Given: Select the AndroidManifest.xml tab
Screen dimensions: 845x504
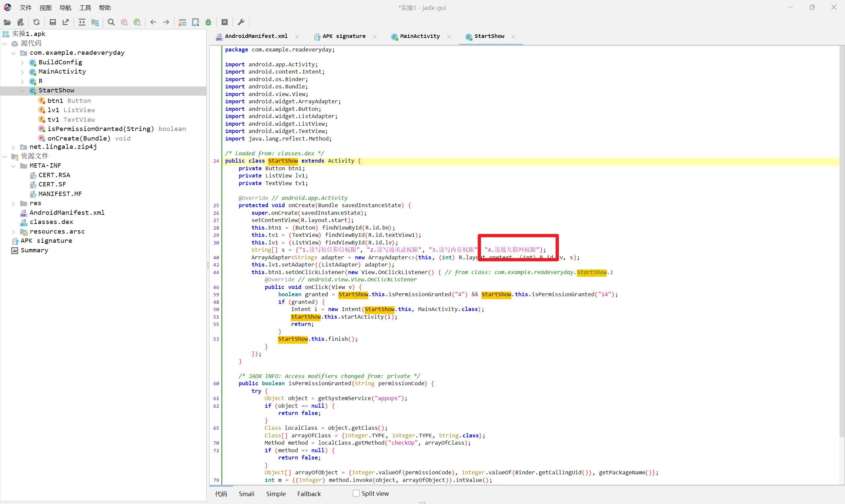Looking at the screenshot, I should click(255, 36).
